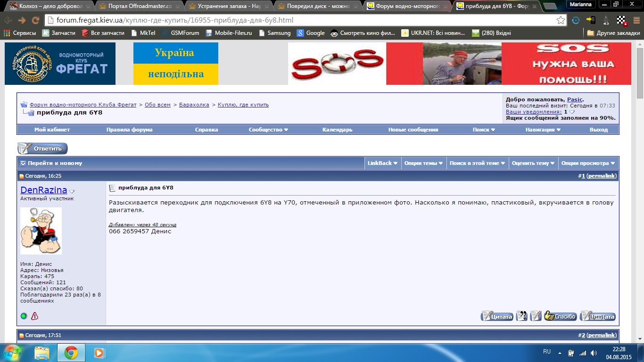
Task: Click the bookmark star in address bar
Action: click(x=561, y=20)
